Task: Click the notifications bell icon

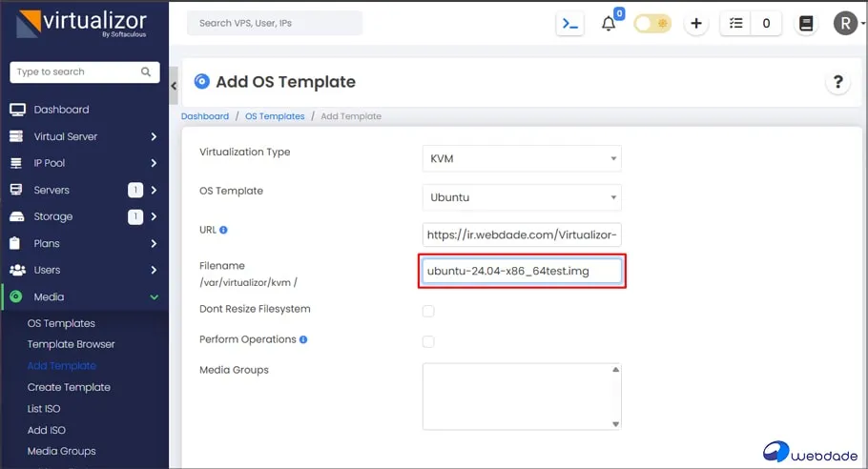Action: 609,24
